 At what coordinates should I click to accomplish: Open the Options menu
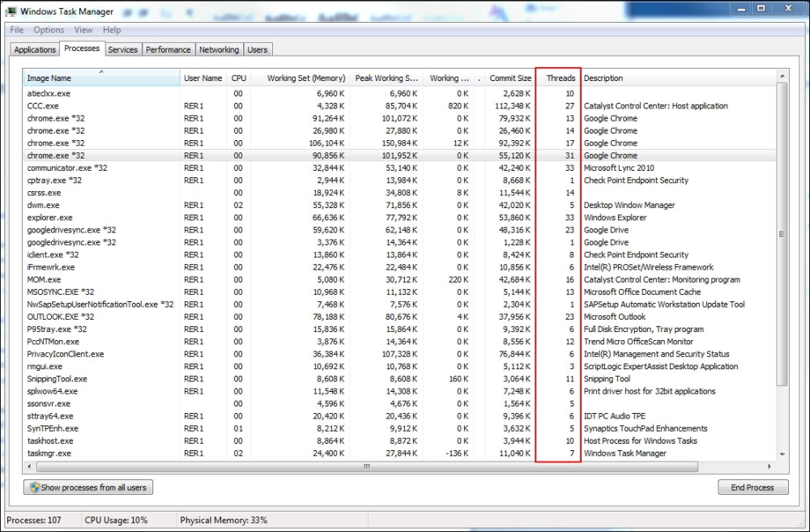pyautogui.click(x=49, y=30)
